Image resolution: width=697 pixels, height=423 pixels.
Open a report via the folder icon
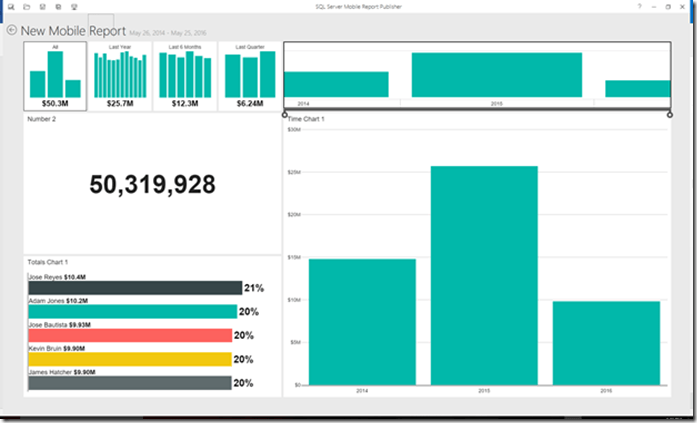point(26,7)
